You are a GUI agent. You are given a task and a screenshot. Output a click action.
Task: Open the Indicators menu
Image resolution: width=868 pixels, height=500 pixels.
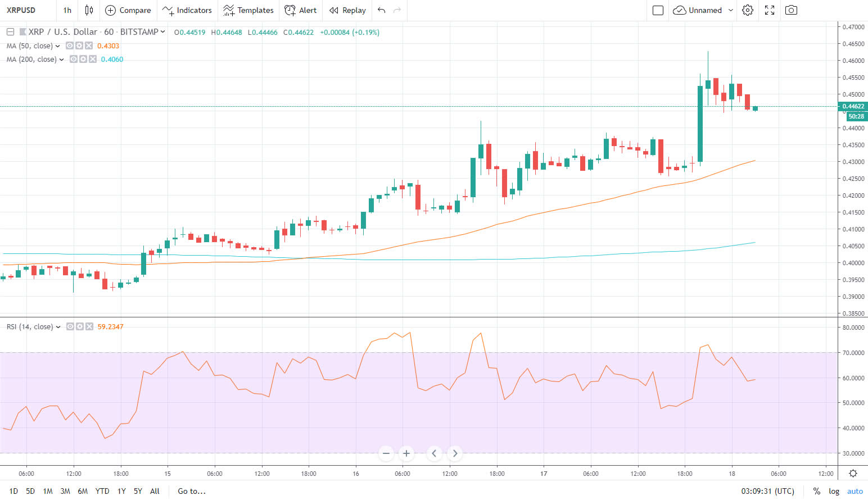(187, 10)
